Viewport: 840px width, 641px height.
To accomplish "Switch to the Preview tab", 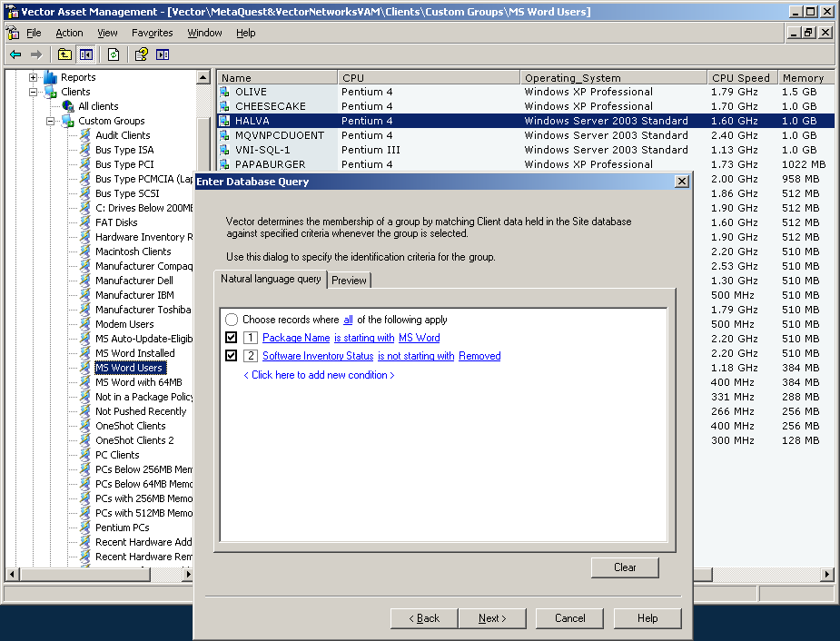I will 349,281.
